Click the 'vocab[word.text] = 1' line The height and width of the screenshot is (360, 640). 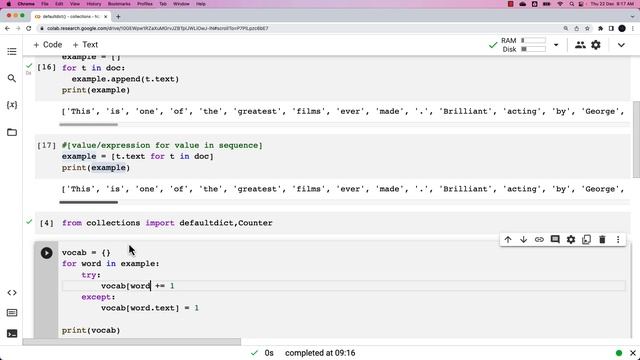[150, 308]
